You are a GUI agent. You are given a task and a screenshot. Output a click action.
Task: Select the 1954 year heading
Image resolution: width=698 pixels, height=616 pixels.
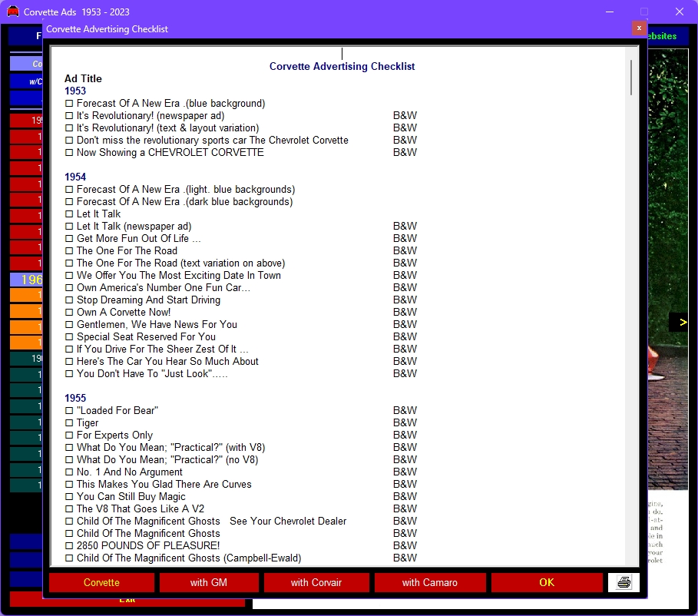tap(75, 177)
